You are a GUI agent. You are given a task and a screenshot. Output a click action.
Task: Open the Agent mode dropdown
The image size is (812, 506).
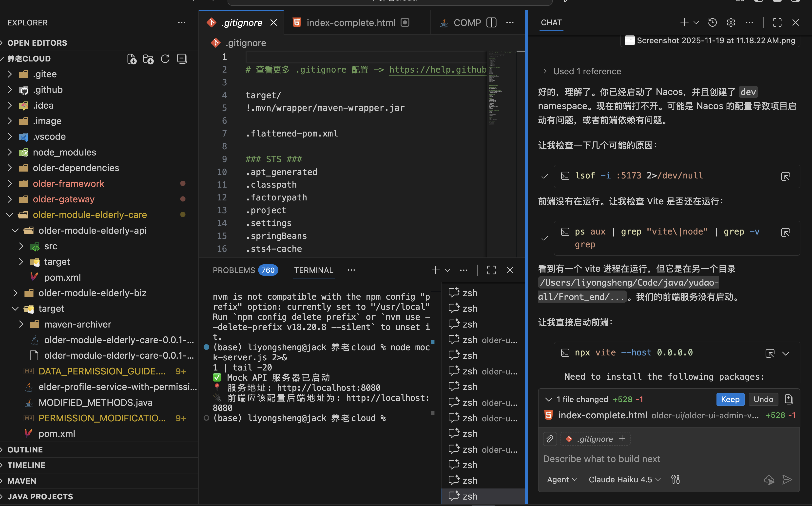coord(562,480)
